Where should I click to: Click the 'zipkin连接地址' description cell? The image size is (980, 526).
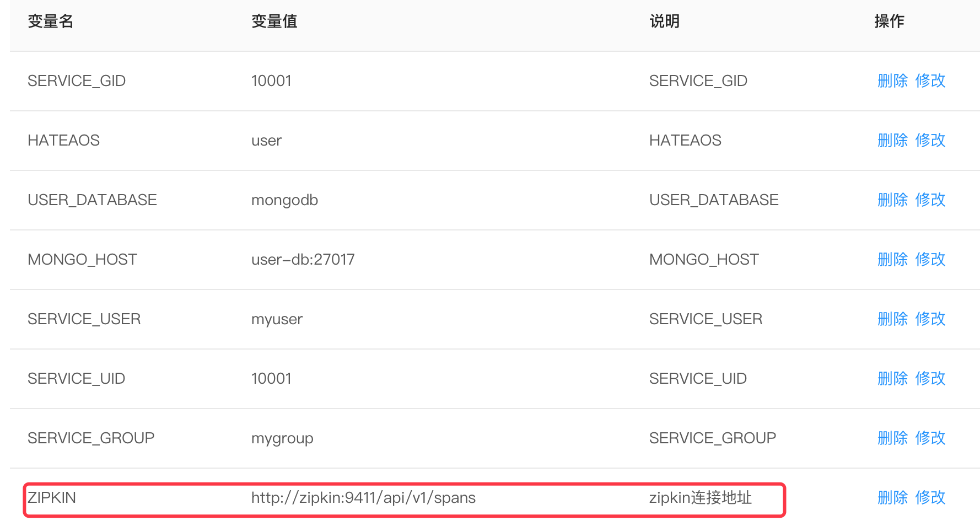[701, 498]
